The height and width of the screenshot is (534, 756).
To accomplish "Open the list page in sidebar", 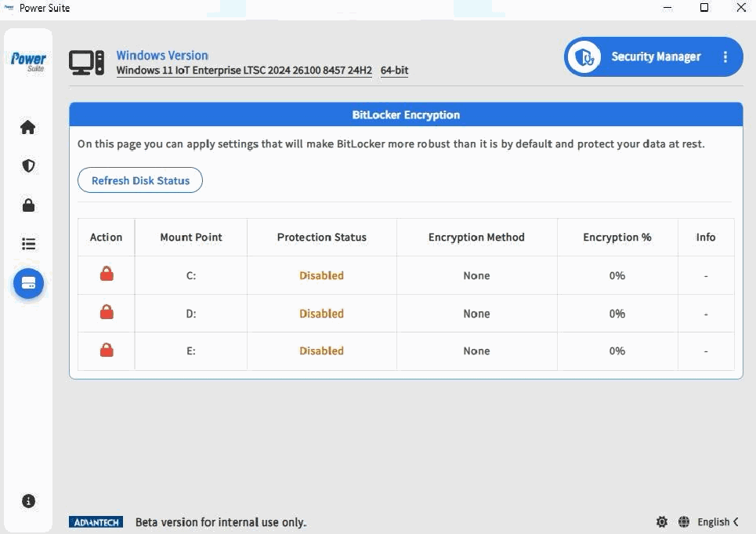I will click(x=28, y=244).
